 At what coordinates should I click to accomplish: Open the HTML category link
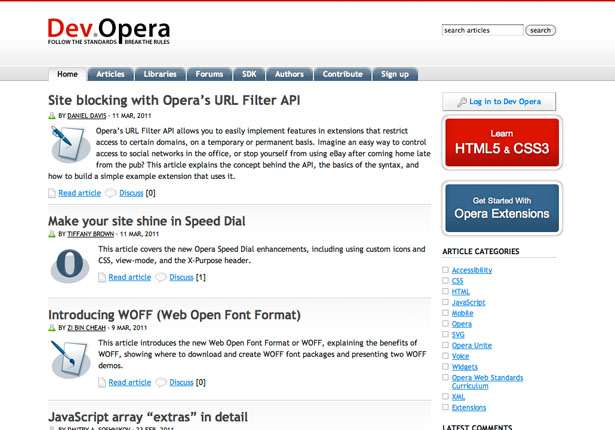coord(461,292)
